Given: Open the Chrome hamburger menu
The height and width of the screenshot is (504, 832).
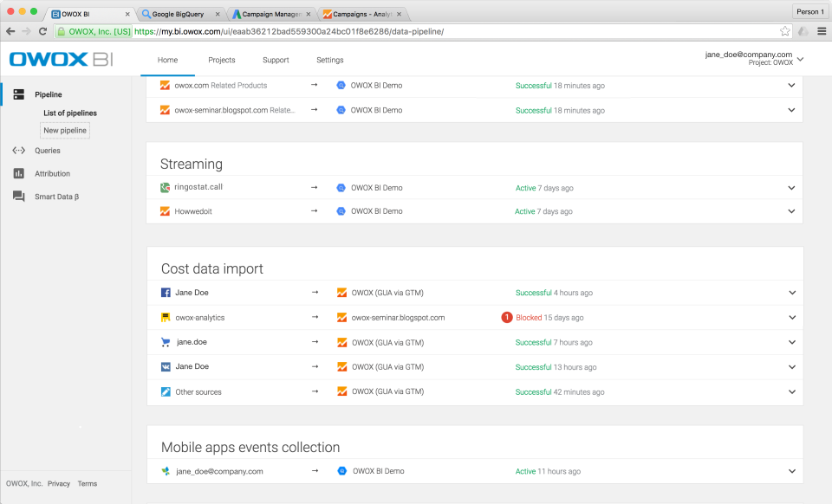Looking at the screenshot, I should point(822,31).
